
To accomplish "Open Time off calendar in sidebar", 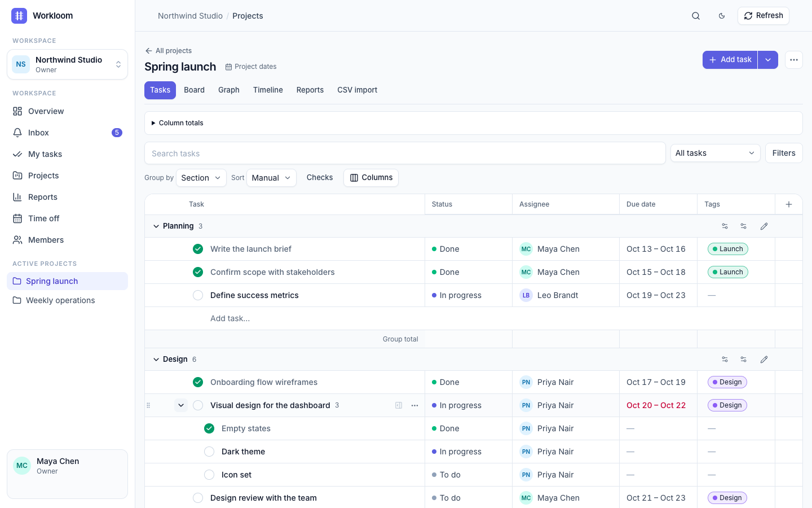I will 68,218.
